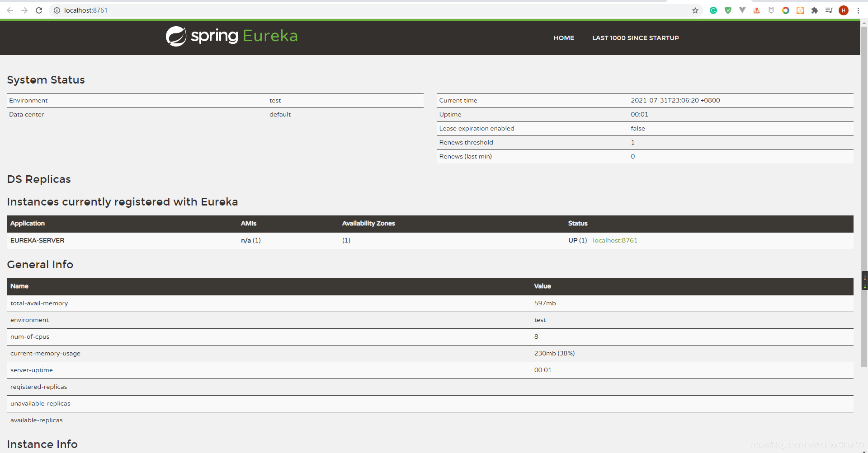This screenshot has height=453, width=868.
Task: Click the server-uptime value 00:01
Action: coord(542,370)
